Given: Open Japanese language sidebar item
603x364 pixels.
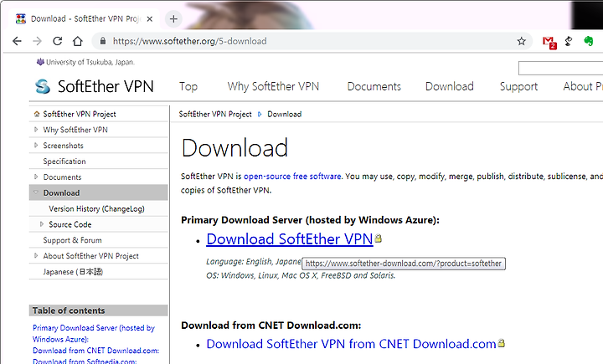Looking at the screenshot, I should [x=73, y=272].
